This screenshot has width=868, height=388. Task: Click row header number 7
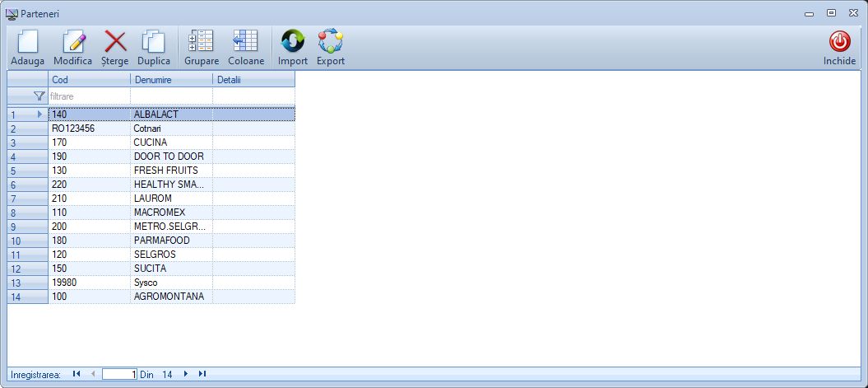[28, 199]
